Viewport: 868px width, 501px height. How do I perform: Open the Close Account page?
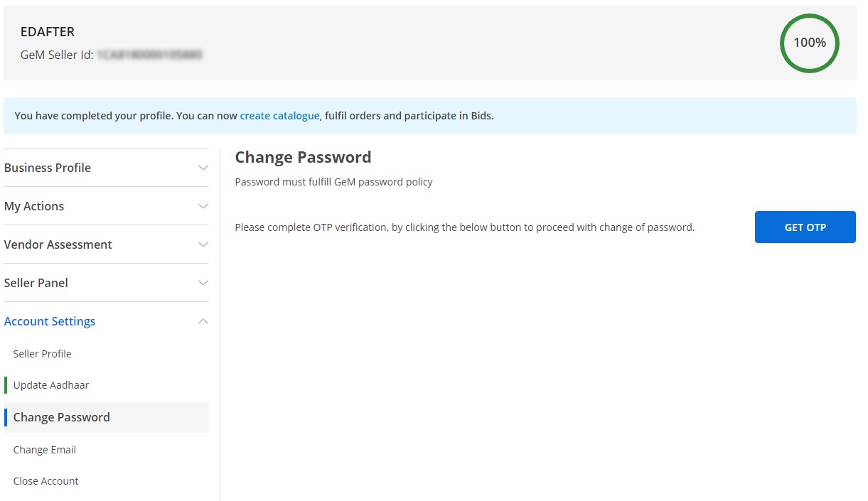tap(45, 480)
